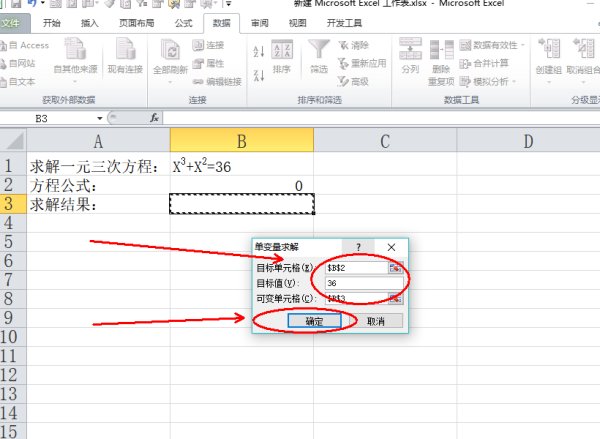
Task: Switch to View (视图) tab
Action: (297, 23)
